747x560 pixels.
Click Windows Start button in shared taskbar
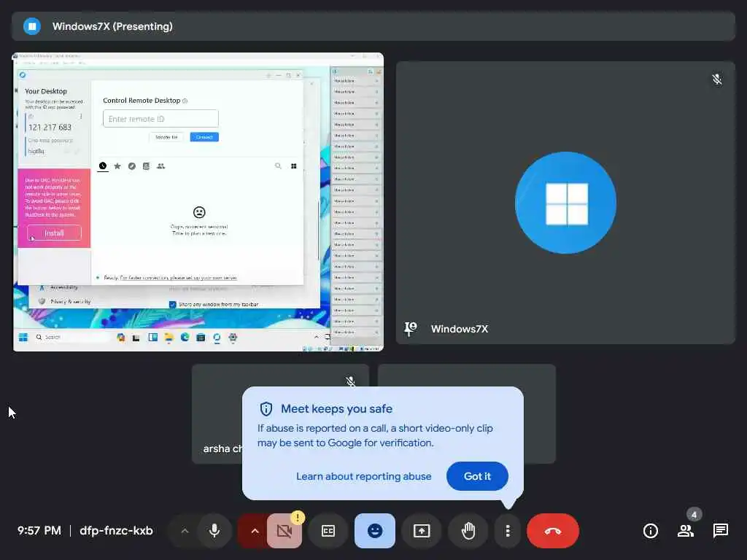(x=23, y=337)
